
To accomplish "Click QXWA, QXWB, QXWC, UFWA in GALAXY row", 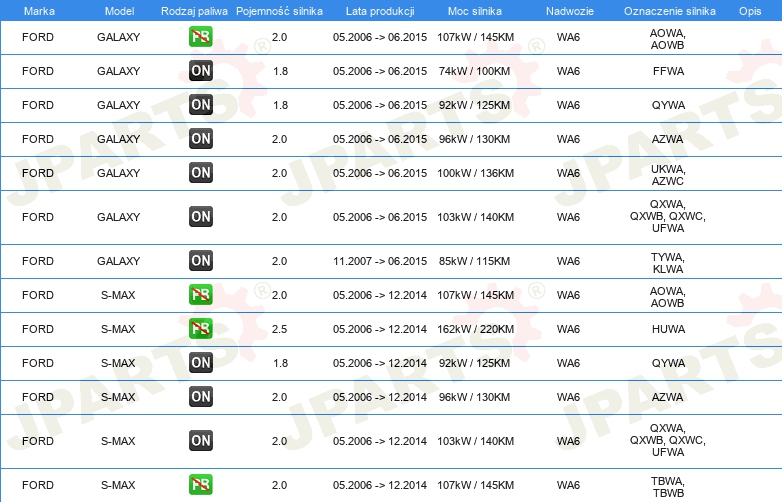I will tap(668, 216).
